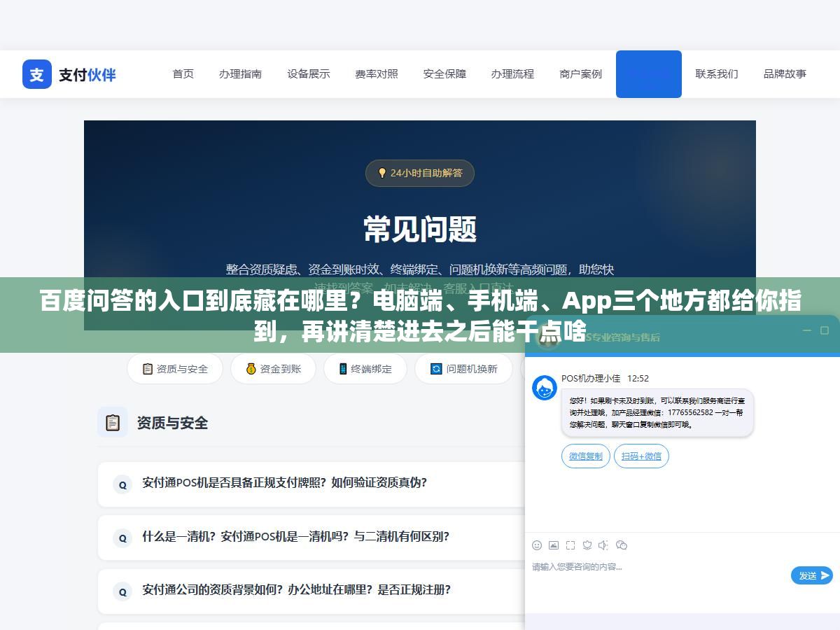Viewport: 840px width, 630px height.
Task: Click the 支付伙伴 logo icon
Action: point(37,74)
